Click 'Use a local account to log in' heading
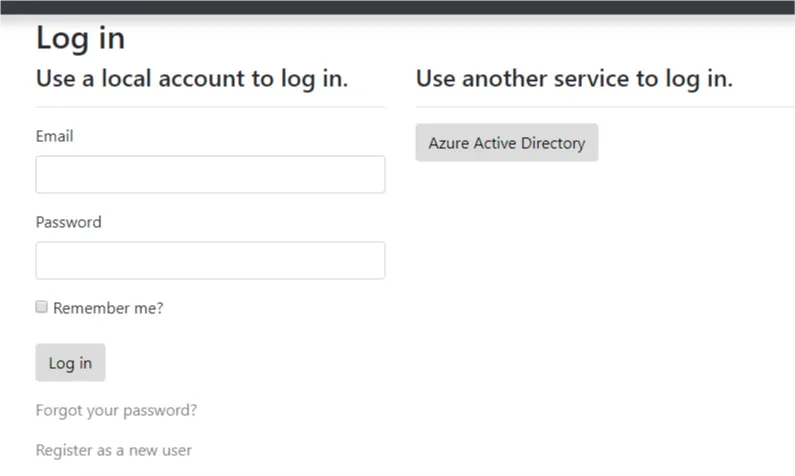Screen dimensions: 795x476 [192, 78]
